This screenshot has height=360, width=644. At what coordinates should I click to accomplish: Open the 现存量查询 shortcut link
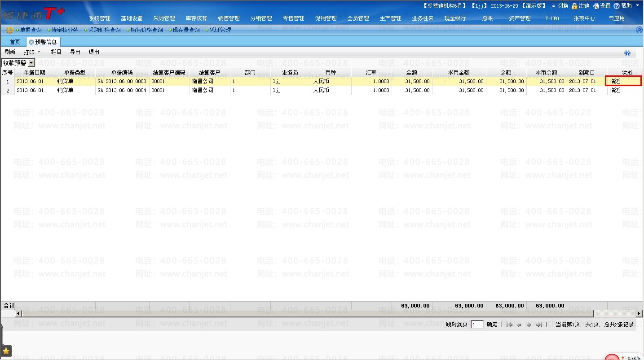pos(186,30)
